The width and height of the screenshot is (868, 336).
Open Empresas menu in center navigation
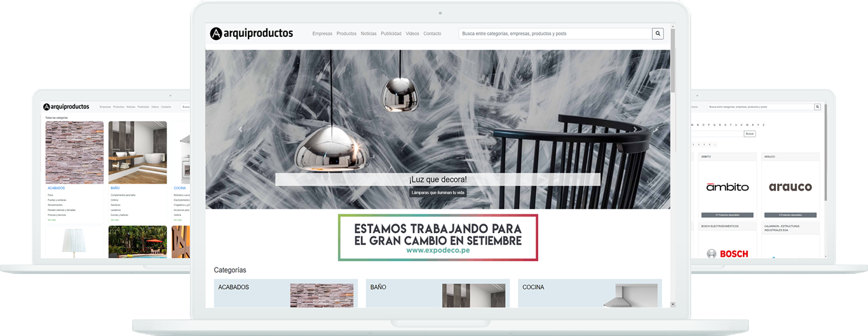click(x=322, y=34)
